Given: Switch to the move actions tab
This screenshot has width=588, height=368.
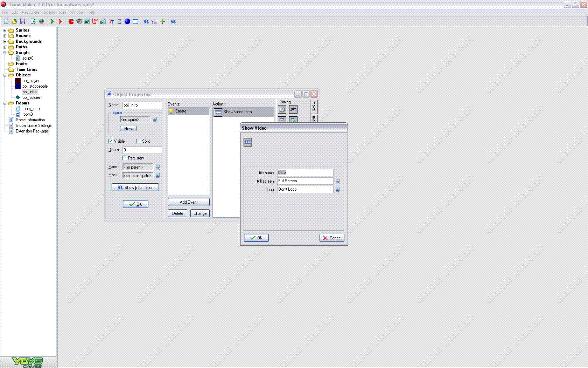Looking at the screenshot, I should [x=314, y=106].
